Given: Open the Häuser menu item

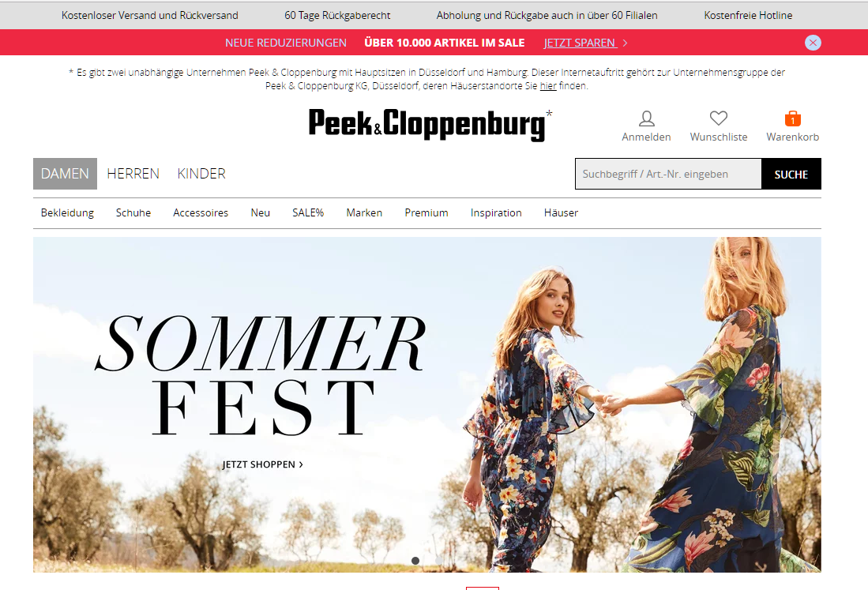Looking at the screenshot, I should tap(561, 212).
